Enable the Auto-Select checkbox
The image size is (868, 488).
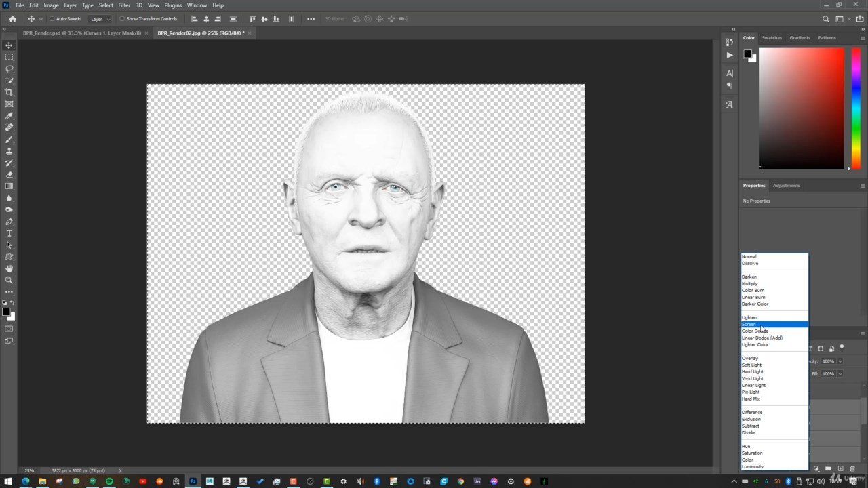(52, 18)
